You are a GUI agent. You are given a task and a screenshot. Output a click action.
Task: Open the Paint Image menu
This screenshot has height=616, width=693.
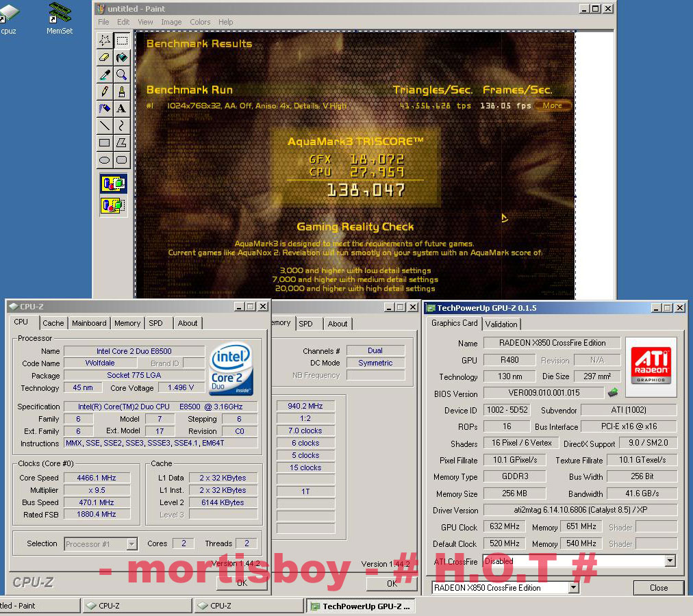pyautogui.click(x=171, y=22)
